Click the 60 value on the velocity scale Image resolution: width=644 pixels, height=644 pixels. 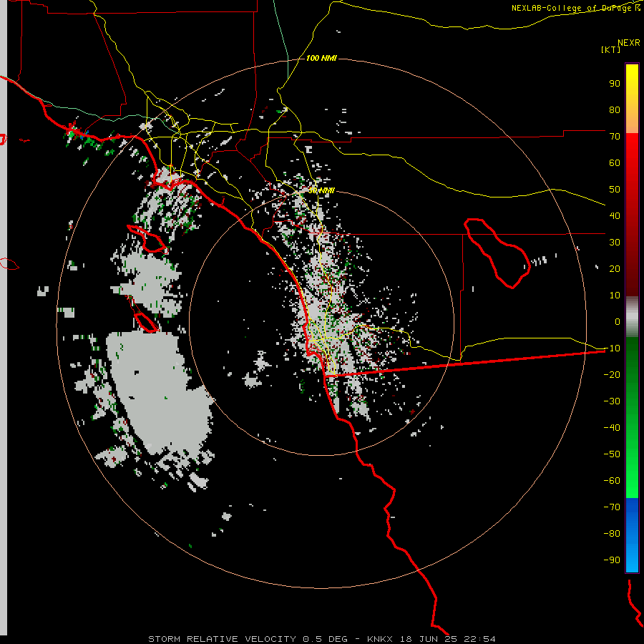pos(615,162)
